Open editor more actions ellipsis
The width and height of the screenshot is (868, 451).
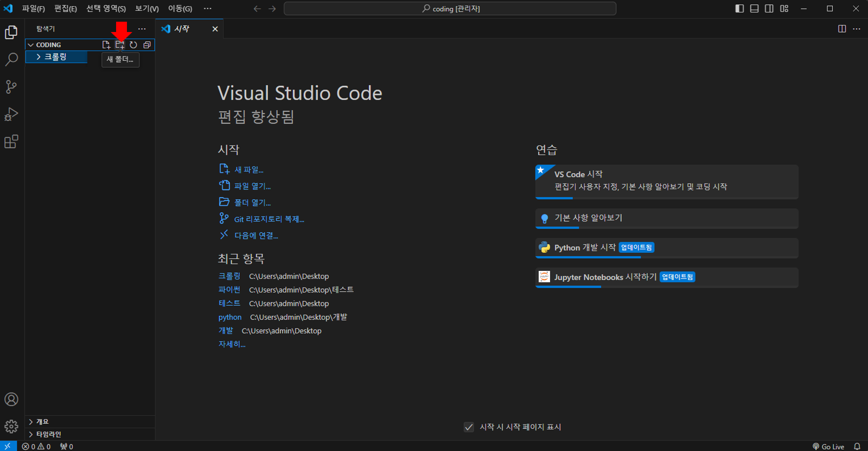coord(857,29)
